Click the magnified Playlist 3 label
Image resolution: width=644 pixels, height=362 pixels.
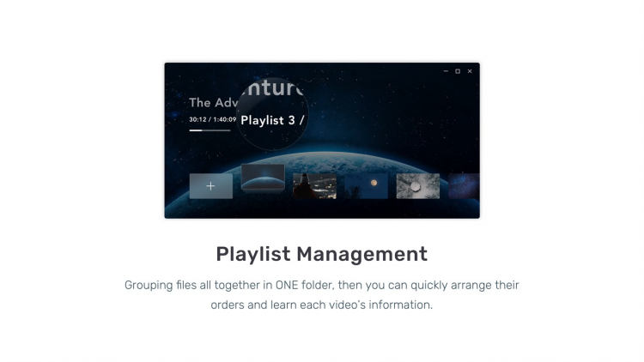(x=271, y=121)
